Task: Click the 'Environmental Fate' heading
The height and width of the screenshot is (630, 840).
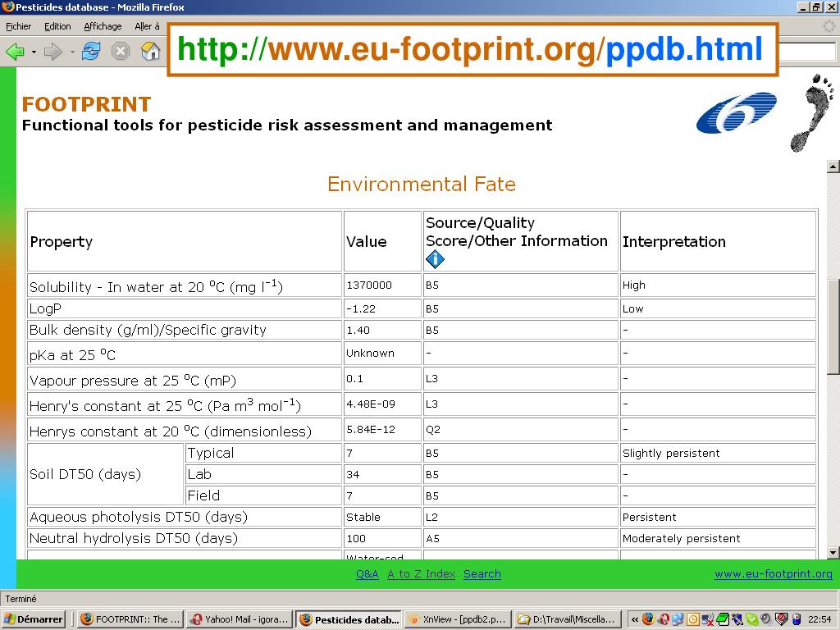Action: [422, 185]
